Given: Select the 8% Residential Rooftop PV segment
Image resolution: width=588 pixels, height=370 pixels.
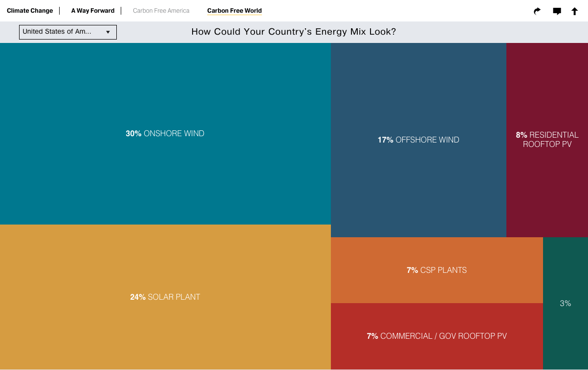Looking at the screenshot, I should click(x=547, y=140).
